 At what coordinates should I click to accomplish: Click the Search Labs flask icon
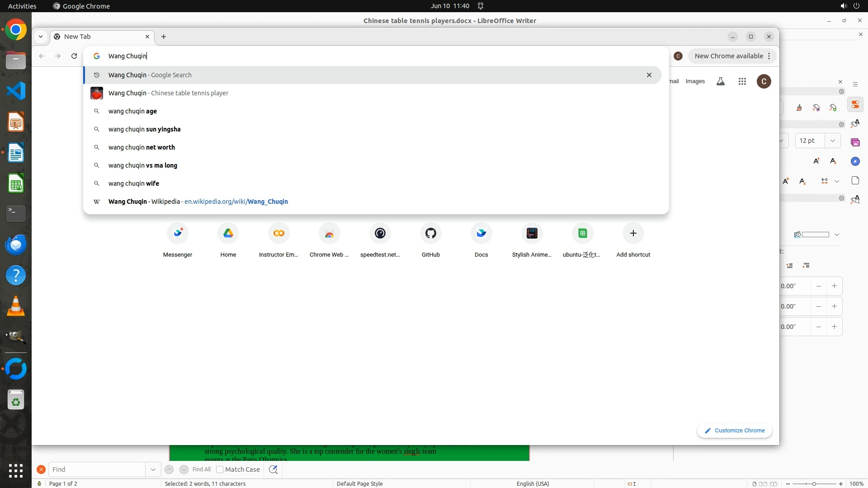pyautogui.click(x=721, y=81)
